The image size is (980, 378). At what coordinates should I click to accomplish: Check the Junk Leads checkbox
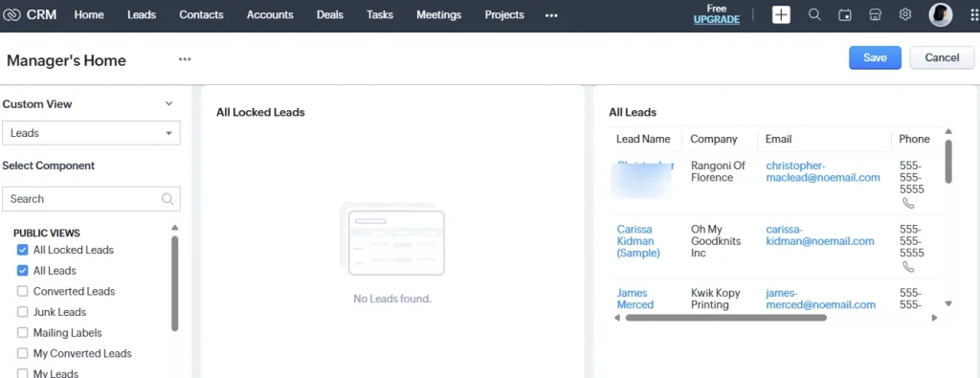[x=23, y=312]
